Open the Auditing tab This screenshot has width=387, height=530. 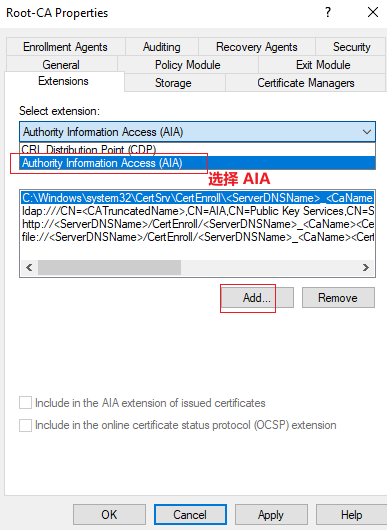(162, 47)
